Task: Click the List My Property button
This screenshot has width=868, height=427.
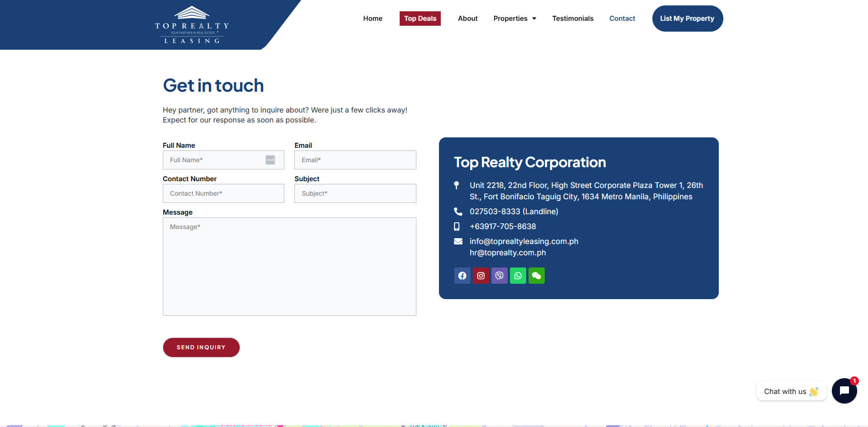Action: [687, 19]
